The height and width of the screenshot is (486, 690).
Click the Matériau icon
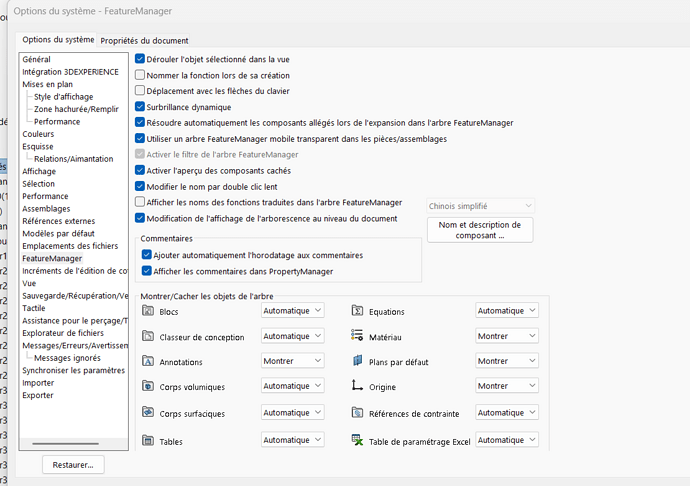(357, 335)
